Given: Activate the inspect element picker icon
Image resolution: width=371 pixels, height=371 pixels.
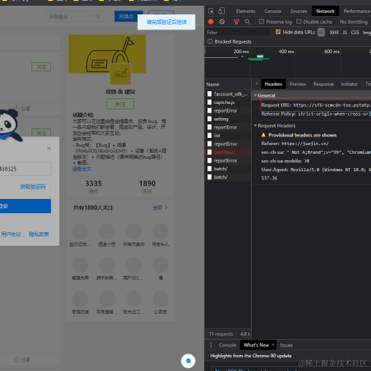Looking at the screenshot, I should (x=211, y=11).
